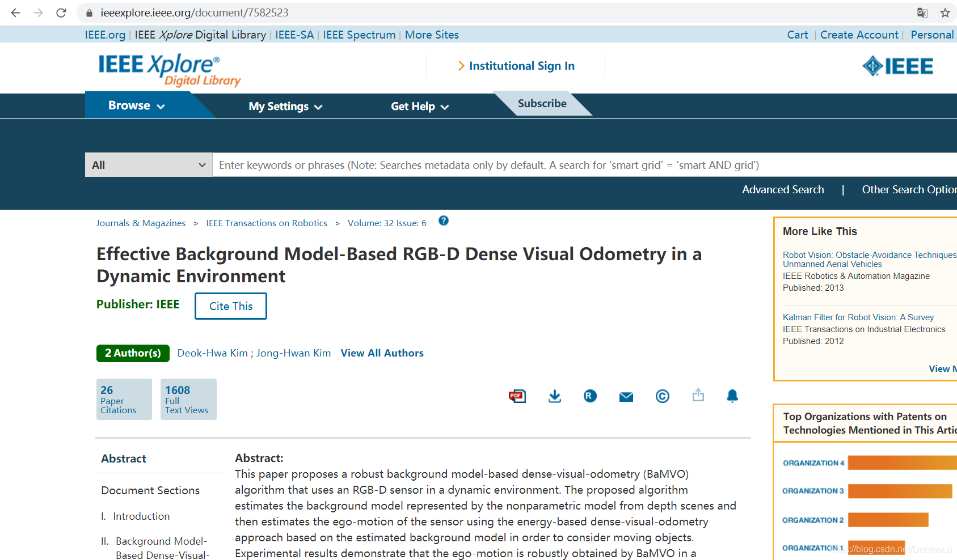Open Volume: 32 Issue: 6 breadcrumb
The image size is (957, 560).
387,223
